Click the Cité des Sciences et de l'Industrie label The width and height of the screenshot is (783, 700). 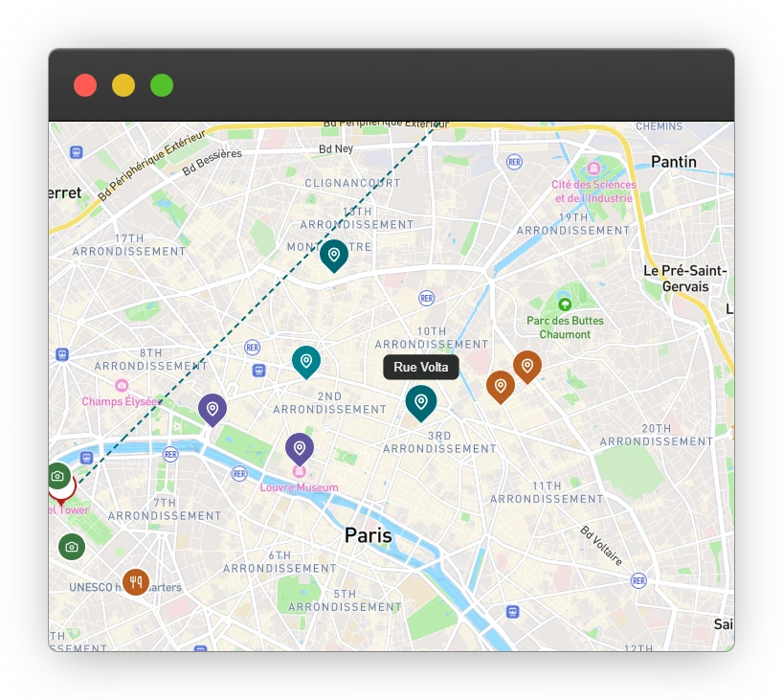coord(593,192)
